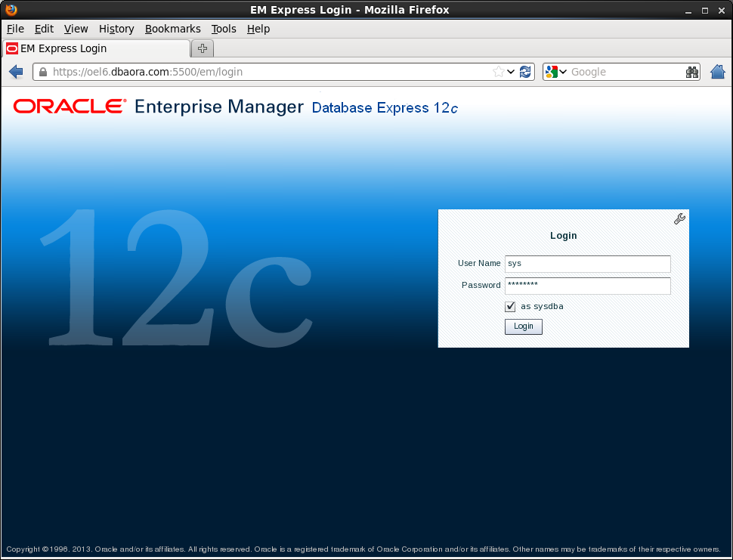733x560 pixels.
Task: Open the Google search engine selector
Action: click(555, 72)
